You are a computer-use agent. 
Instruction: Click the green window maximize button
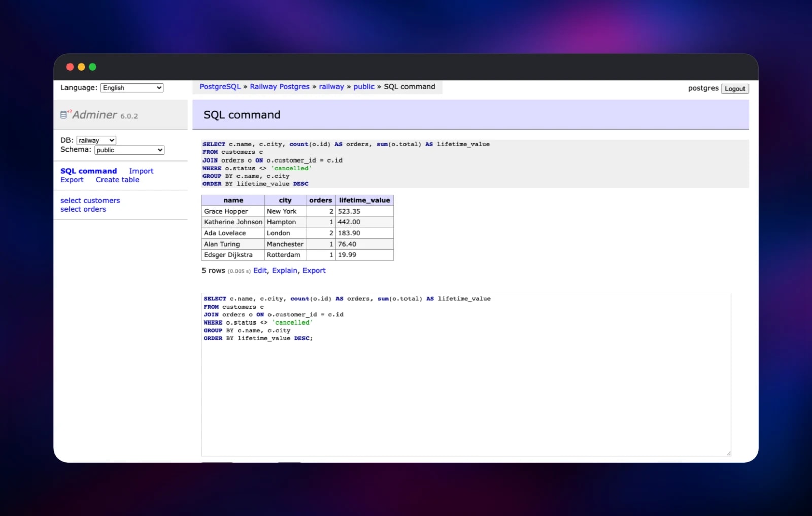tap(92, 67)
